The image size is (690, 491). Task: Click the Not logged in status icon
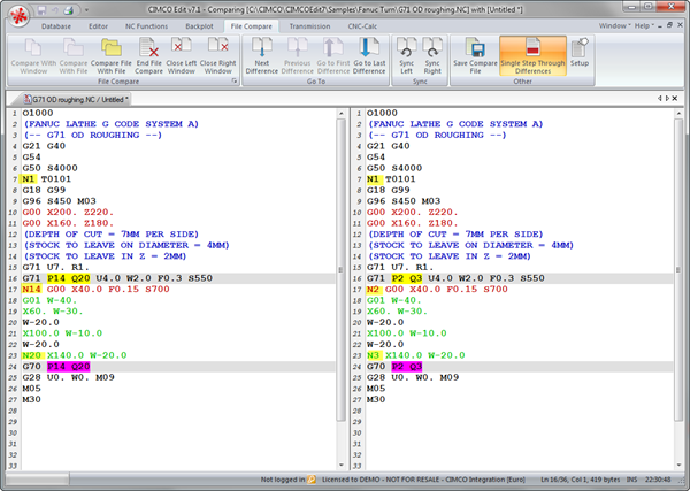[x=312, y=480]
